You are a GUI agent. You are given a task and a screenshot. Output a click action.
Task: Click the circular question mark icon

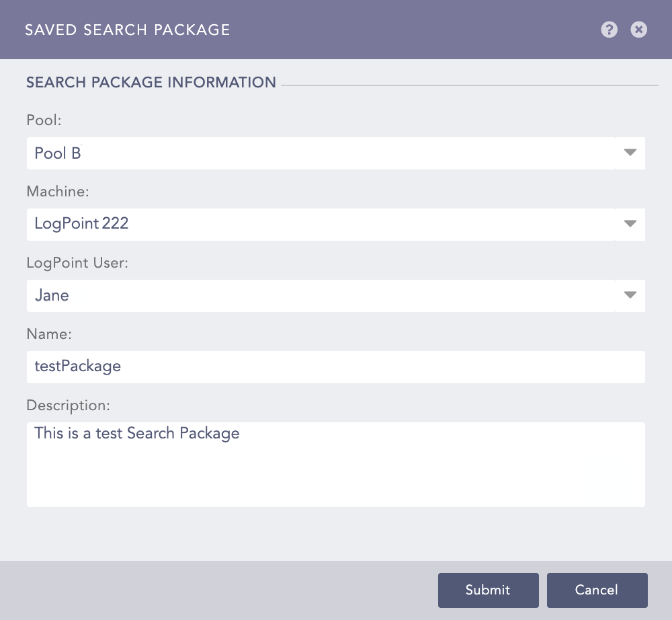click(609, 30)
